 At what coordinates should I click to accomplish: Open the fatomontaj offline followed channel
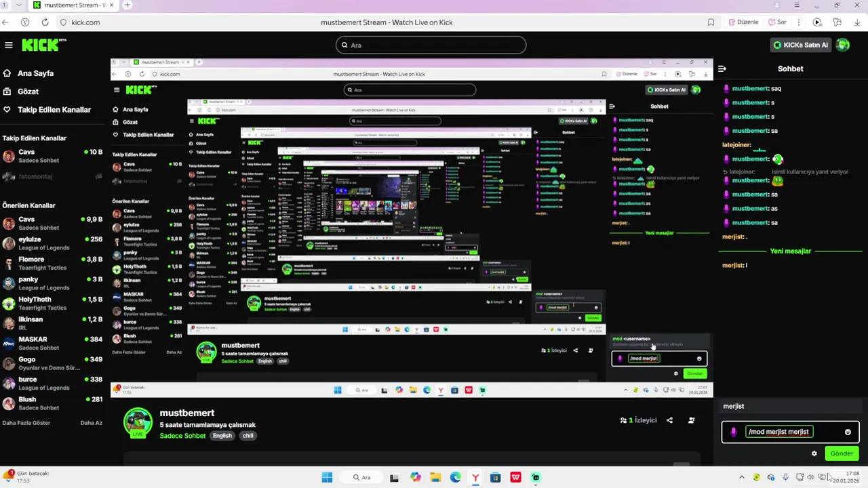point(53,176)
